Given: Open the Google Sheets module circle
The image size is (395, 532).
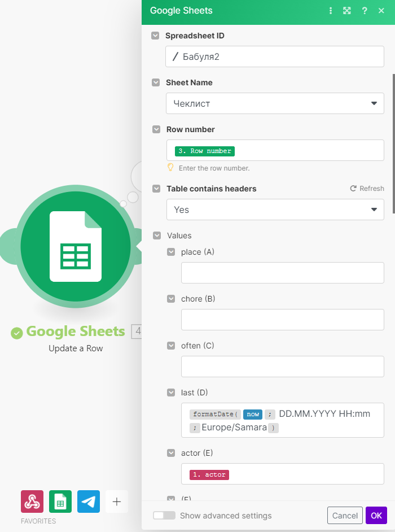Looking at the screenshot, I should click(75, 246).
